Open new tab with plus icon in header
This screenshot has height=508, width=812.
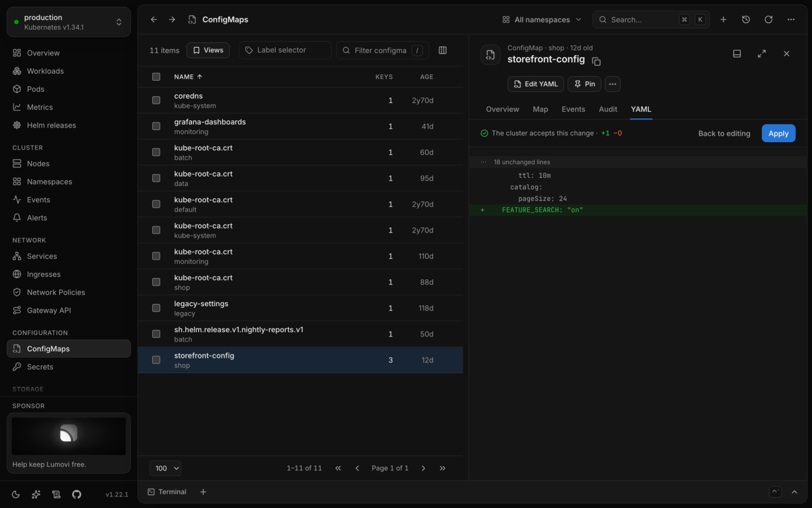(723, 19)
